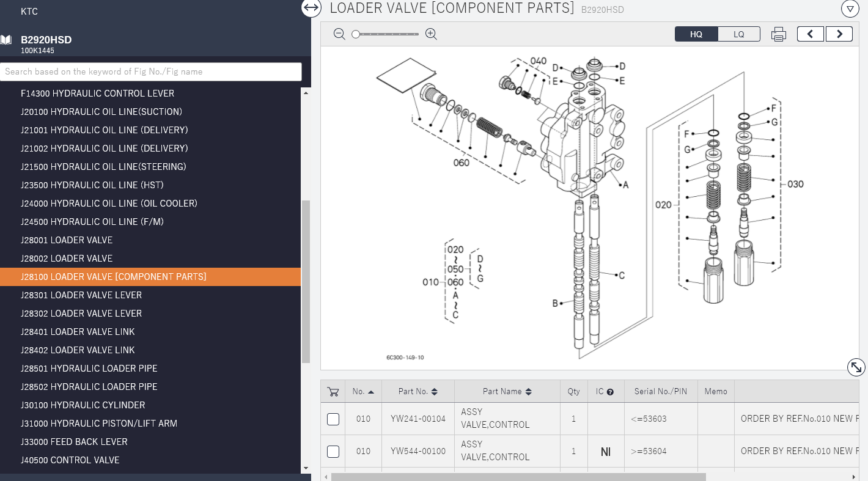The height and width of the screenshot is (481, 868).
Task: Check the box for part YW241-00104
Action: 333,419
